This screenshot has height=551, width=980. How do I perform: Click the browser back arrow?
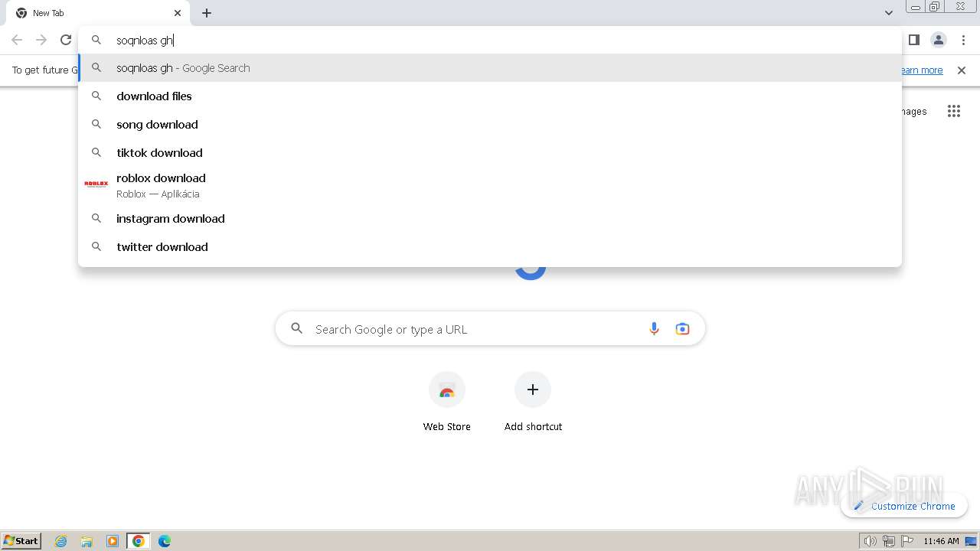[17, 40]
